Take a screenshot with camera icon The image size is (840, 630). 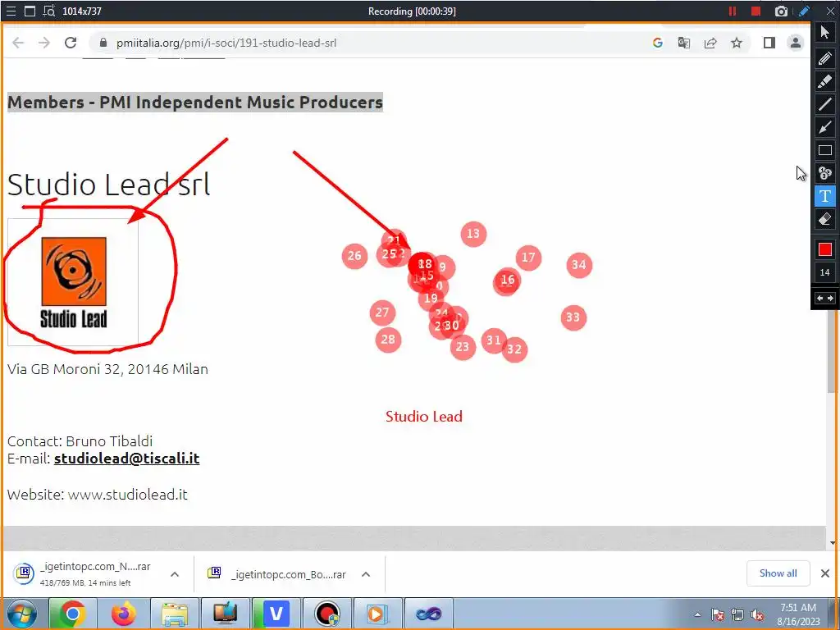coord(781,11)
